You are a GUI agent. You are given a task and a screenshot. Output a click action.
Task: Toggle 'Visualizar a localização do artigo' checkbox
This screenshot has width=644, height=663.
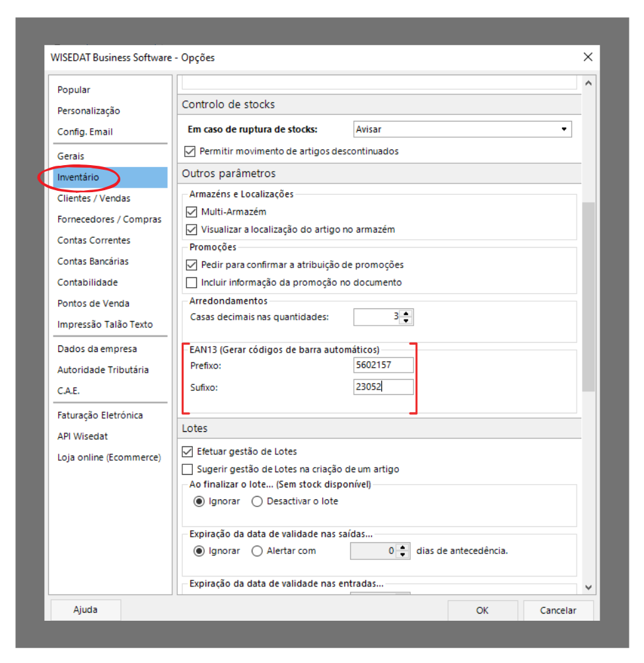(192, 230)
